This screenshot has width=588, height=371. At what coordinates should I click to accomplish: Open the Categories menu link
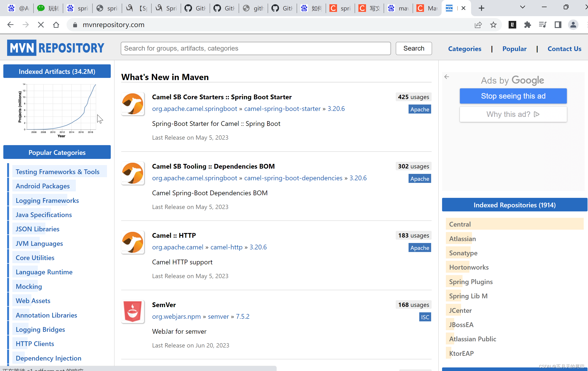coord(464,48)
